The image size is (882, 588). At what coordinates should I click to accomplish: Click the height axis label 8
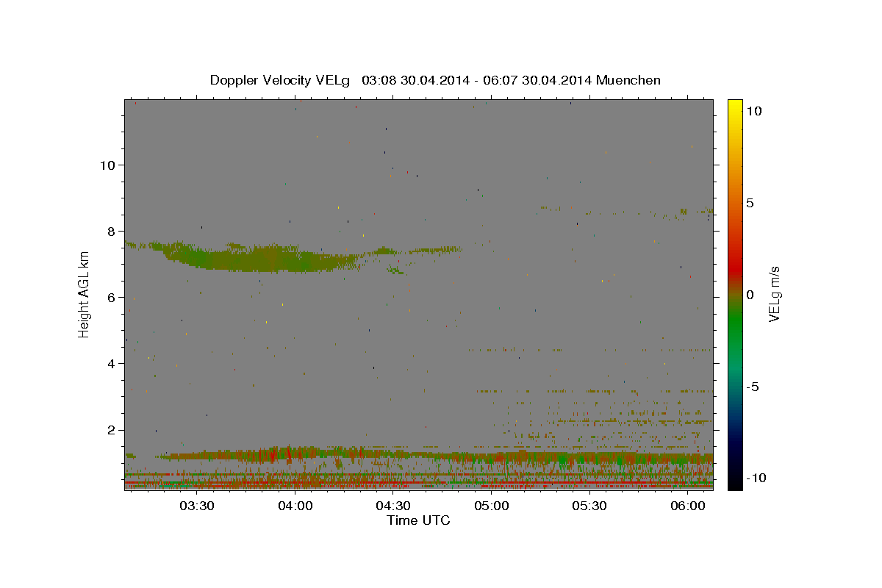point(112,231)
